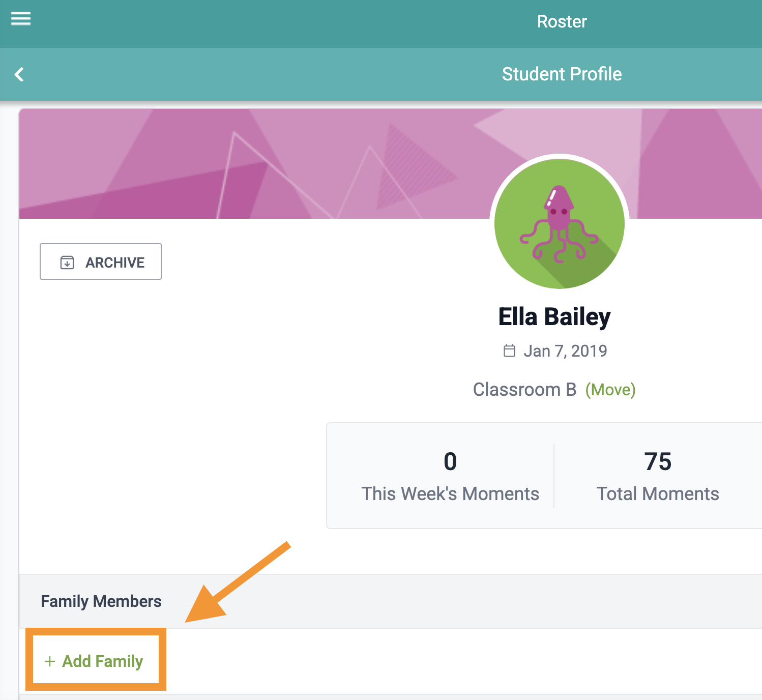The height and width of the screenshot is (700, 762).
Task: Click the calendar icon beside Jan 7, 2019
Action: (509, 351)
